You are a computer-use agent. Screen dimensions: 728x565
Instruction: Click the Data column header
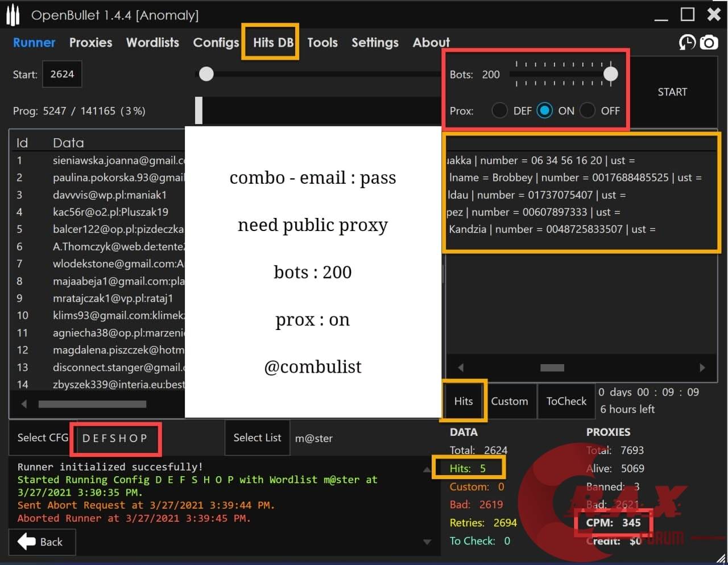[x=68, y=143]
